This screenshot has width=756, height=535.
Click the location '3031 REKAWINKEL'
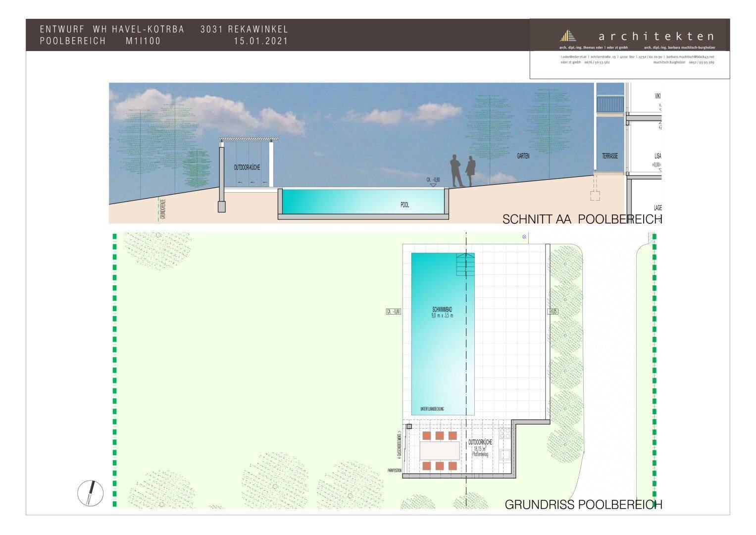point(244,30)
